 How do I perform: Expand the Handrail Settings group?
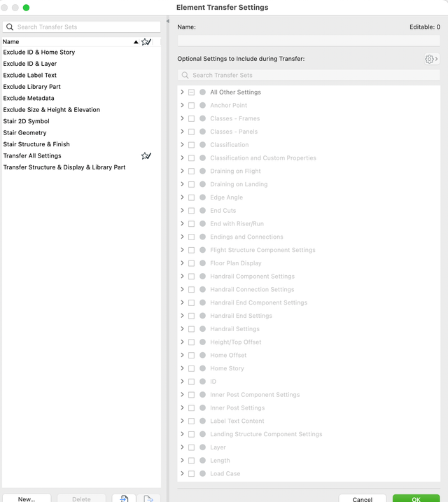coord(182,329)
